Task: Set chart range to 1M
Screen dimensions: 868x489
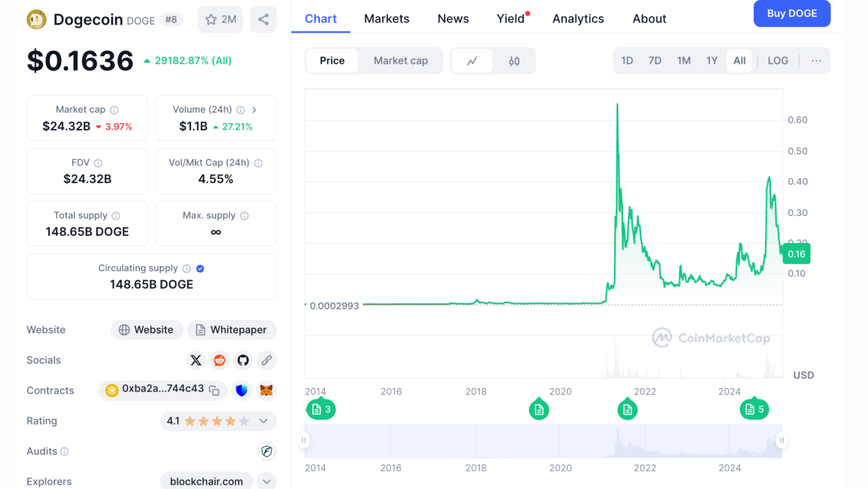Action: tap(684, 61)
